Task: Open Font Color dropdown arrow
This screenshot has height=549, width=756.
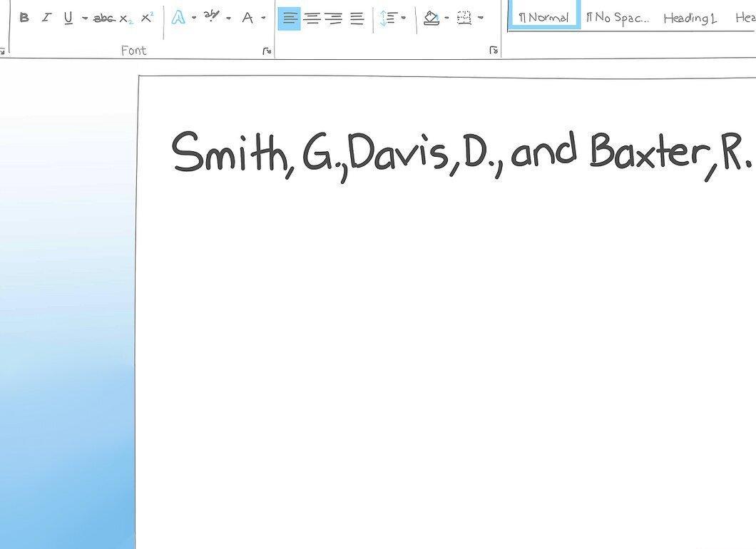Action: pyautogui.click(x=263, y=19)
